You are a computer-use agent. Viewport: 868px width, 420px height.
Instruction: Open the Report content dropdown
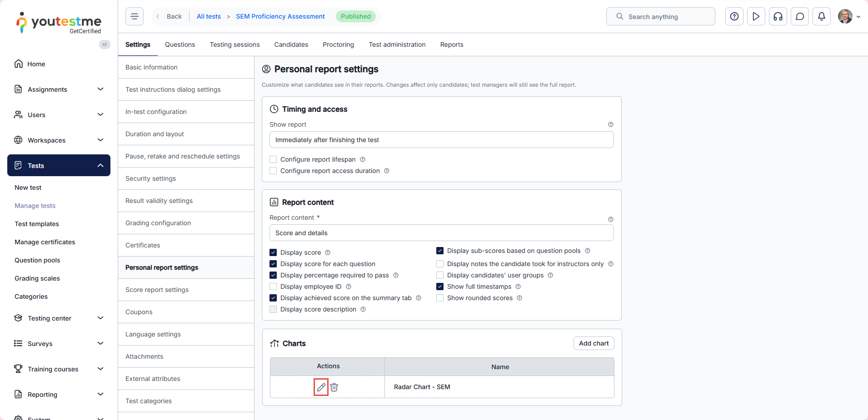(441, 233)
